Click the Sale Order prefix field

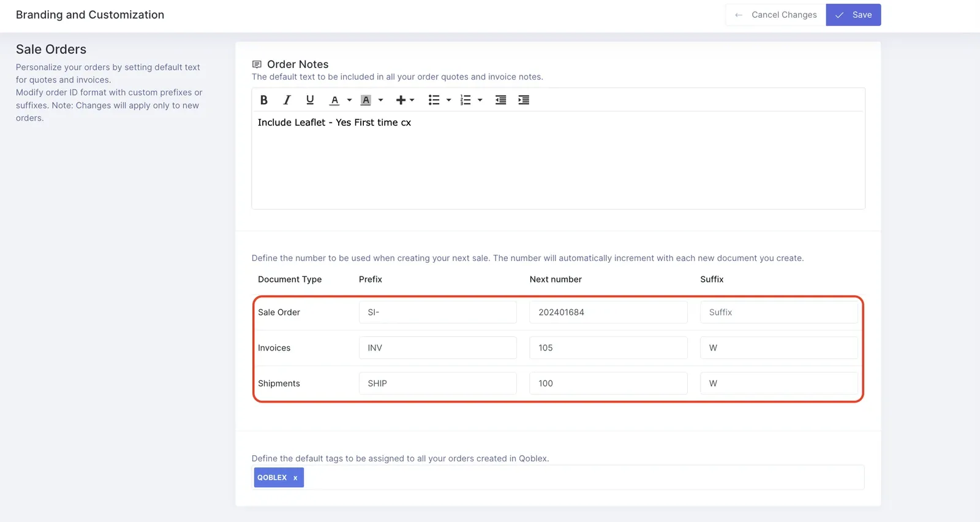pos(438,312)
